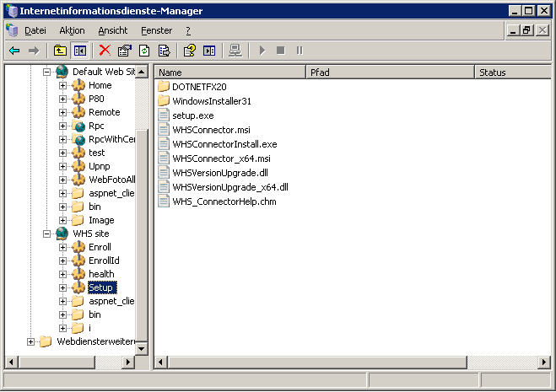Collapse the WHS site node
The image size is (556, 392).
coord(46,234)
